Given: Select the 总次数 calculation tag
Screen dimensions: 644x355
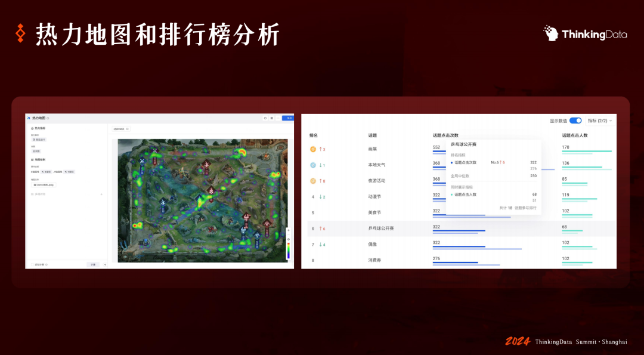Looking at the screenshot, I should [36, 151].
